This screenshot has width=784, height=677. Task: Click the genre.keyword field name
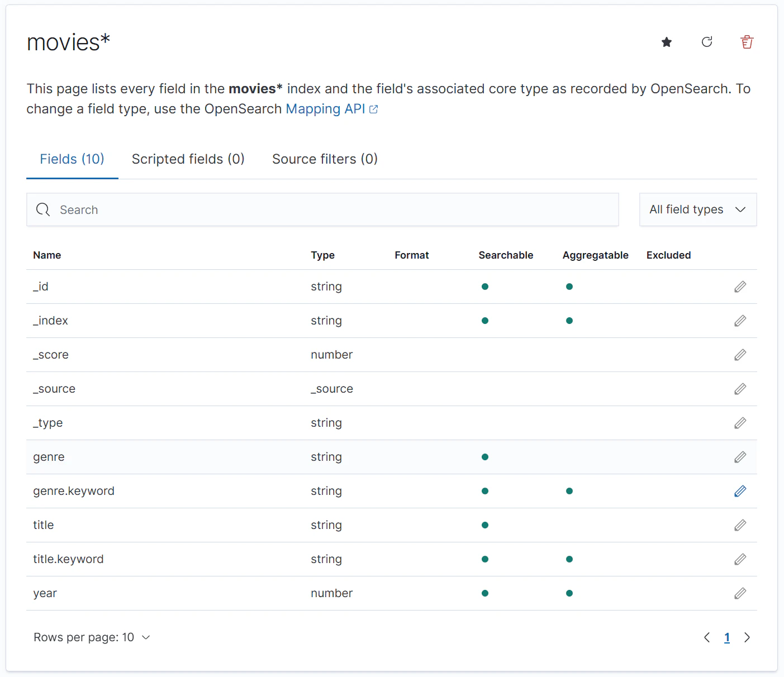tap(74, 491)
